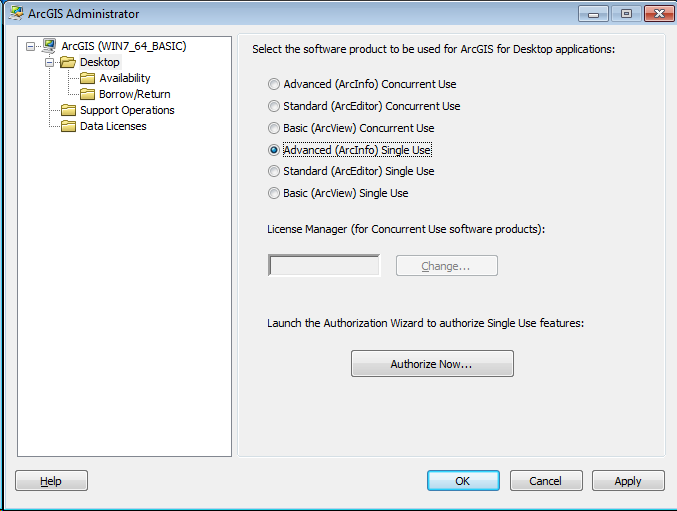Select the Desktop tree item
Image resolution: width=677 pixels, height=511 pixels.
click(100, 62)
